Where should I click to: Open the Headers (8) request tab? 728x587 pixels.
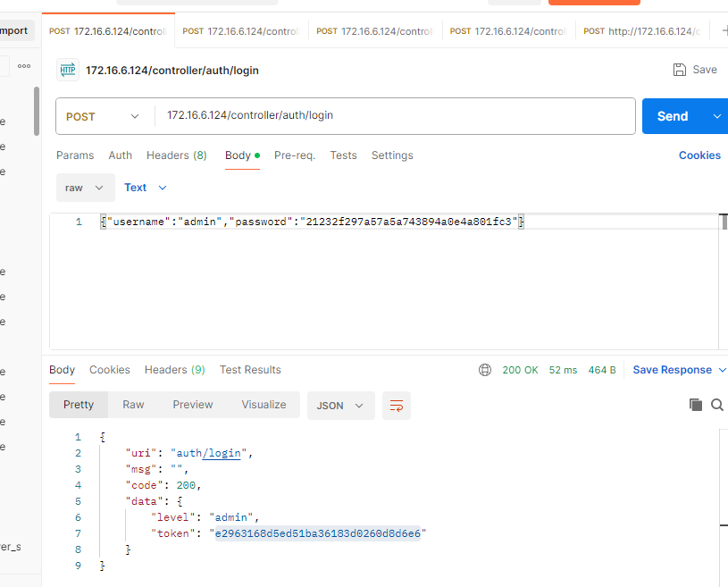click(x=177, y=155)
